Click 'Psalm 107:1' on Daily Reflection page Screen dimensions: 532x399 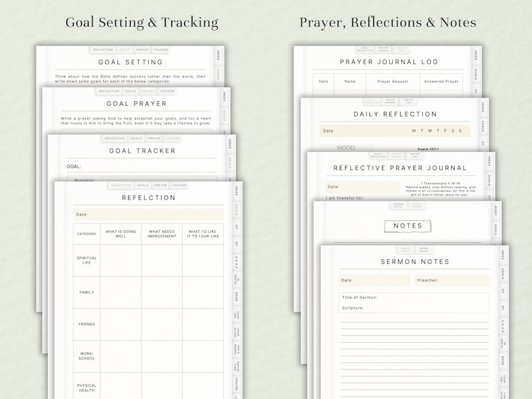(x=428, y=149)
